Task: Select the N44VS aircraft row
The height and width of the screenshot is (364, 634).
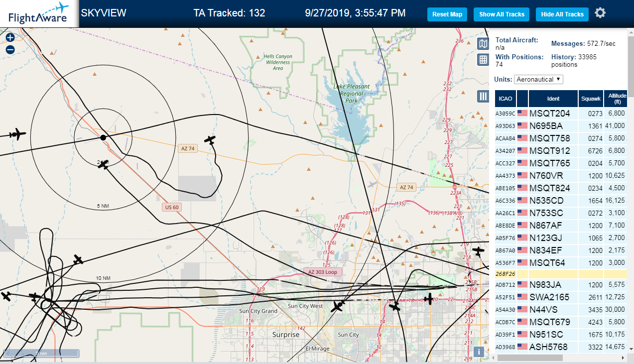Action: (x=561, y=309)
